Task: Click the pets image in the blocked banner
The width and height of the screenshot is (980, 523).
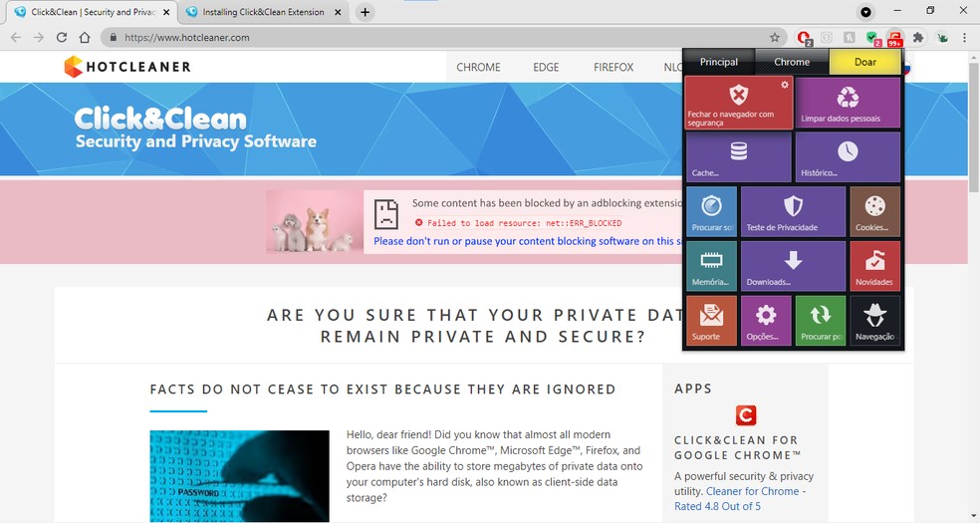Action: (315, 222)
